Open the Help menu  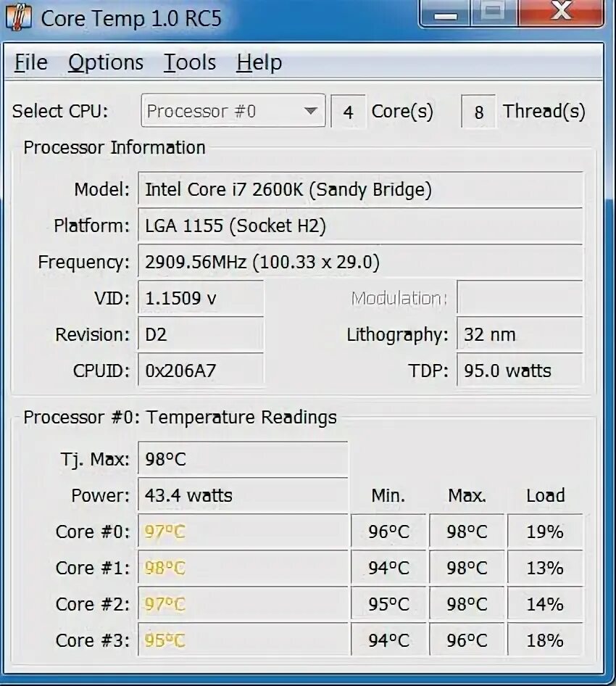click(x=259, y=62)
